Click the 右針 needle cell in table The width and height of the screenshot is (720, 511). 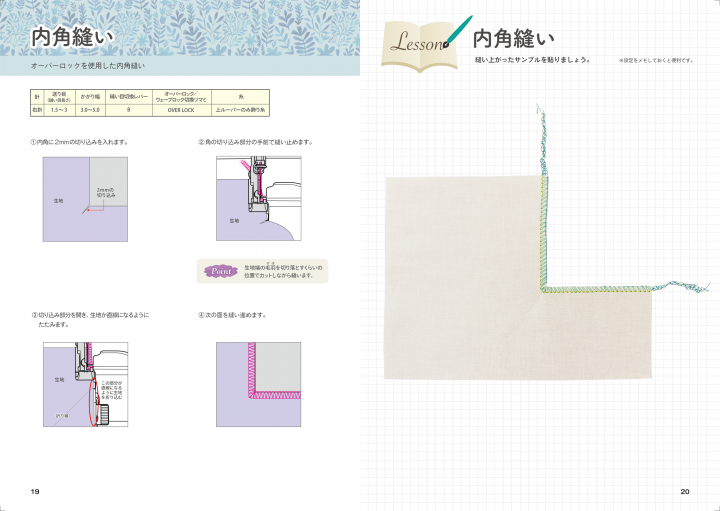[x=38, y=110]
